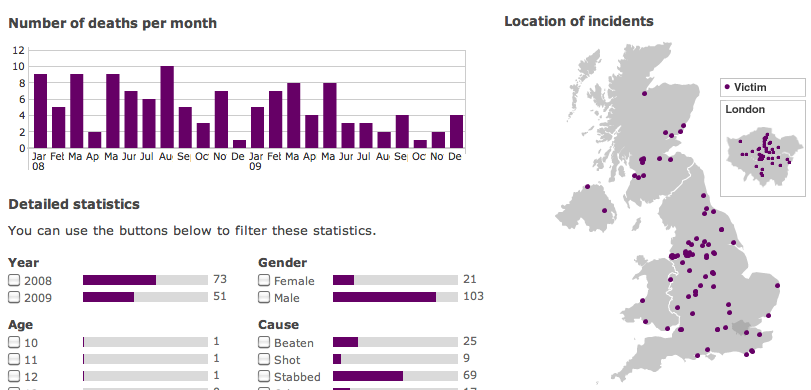Click the 2008 progress bar showing 73
The width and height of the screenshot is (811, 390).
pyautogui.click(x=145, y=280)
